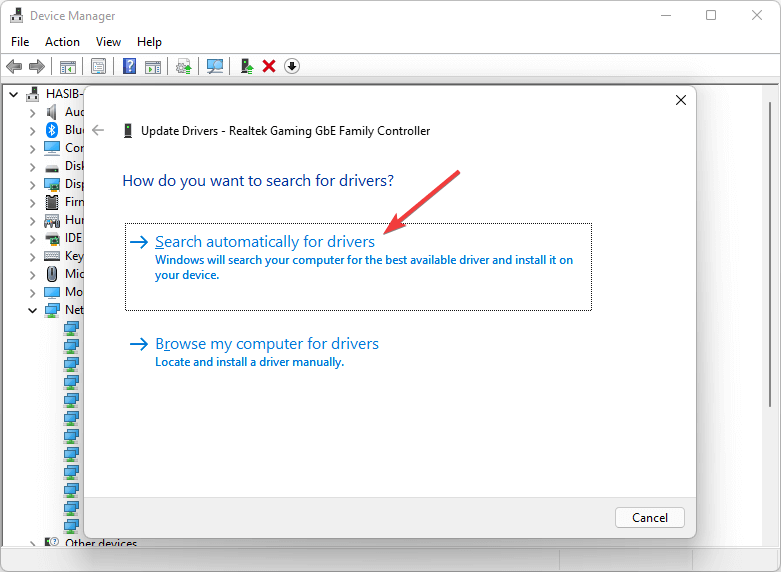Click the Update device driver toolbar icon
Viewport: 781px width, 572px height.
(x=184, y=66)
